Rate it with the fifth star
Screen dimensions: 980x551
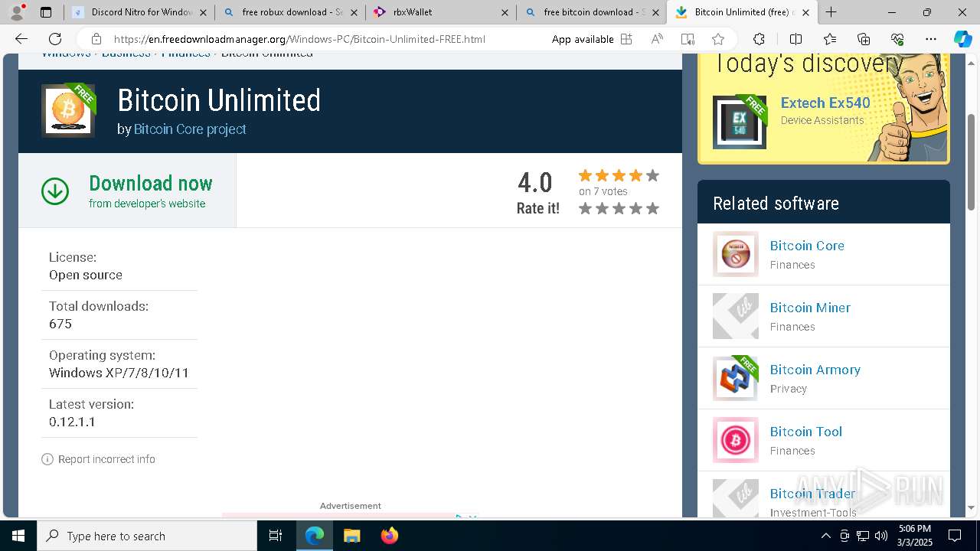coord(652,208)
